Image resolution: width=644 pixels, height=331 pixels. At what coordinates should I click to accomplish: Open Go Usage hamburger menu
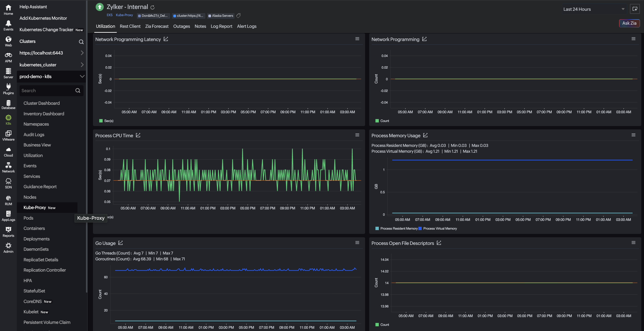[357, 242]
